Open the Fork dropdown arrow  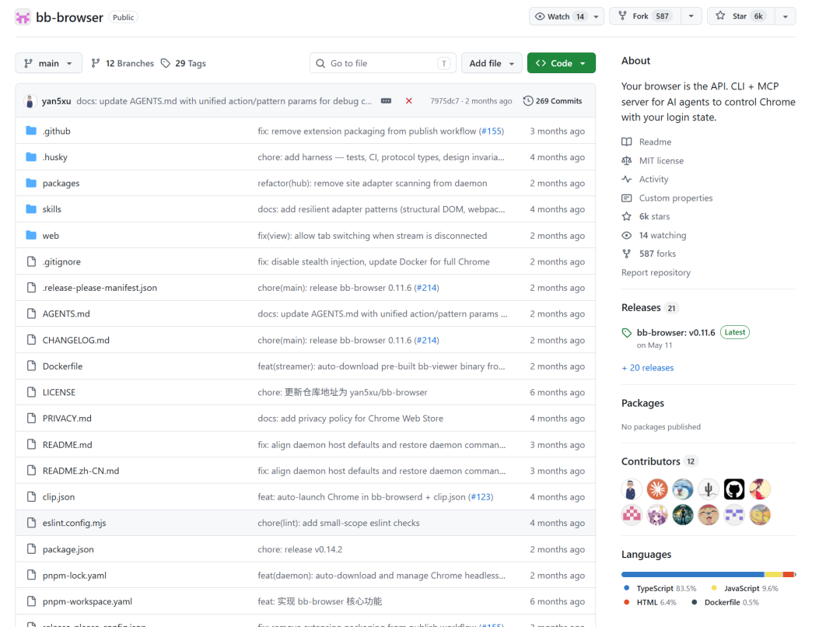691,16
